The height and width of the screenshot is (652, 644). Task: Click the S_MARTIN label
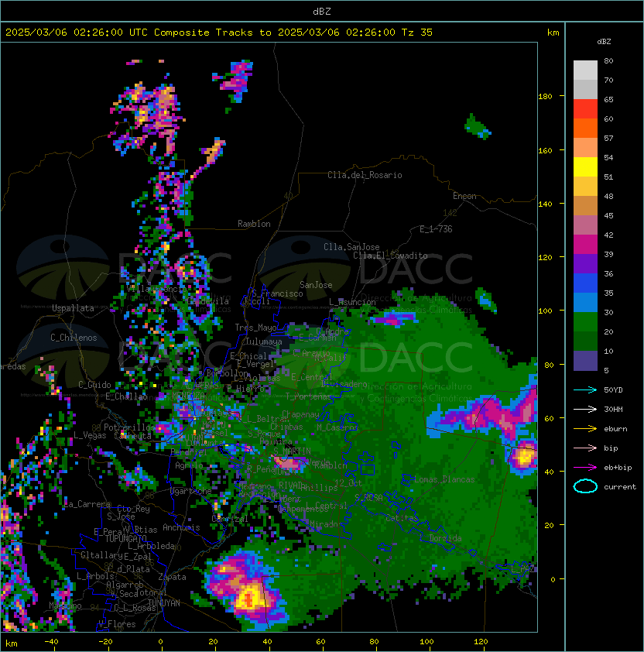tap(292, 451)
